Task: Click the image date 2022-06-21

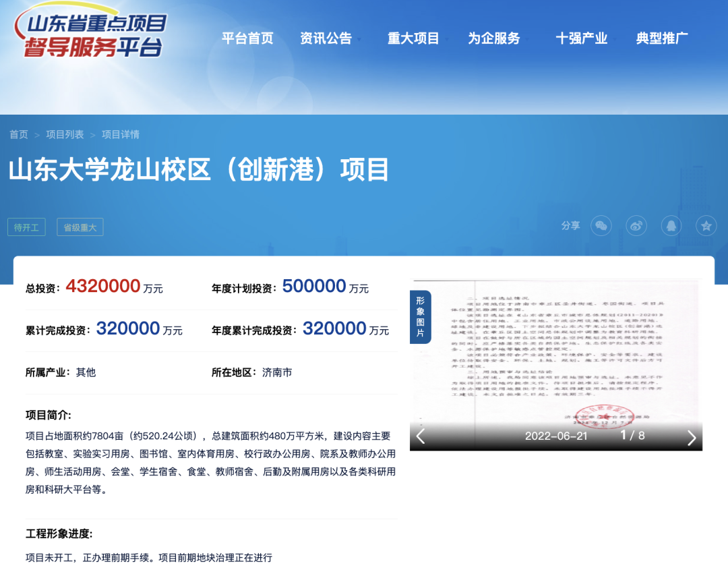Action: tap(556, 436)
